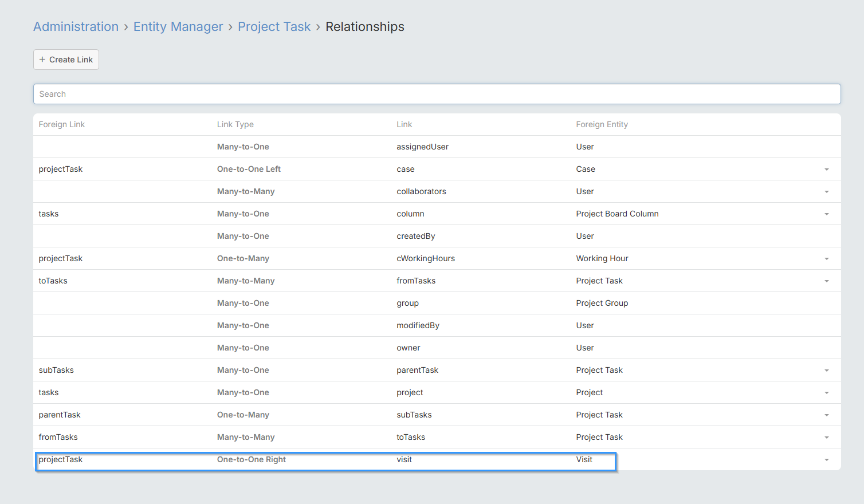This screenshot has height=504, width=864.
Task: Open Entity Manager breadcrumb link
Action: tap(178, 27)
